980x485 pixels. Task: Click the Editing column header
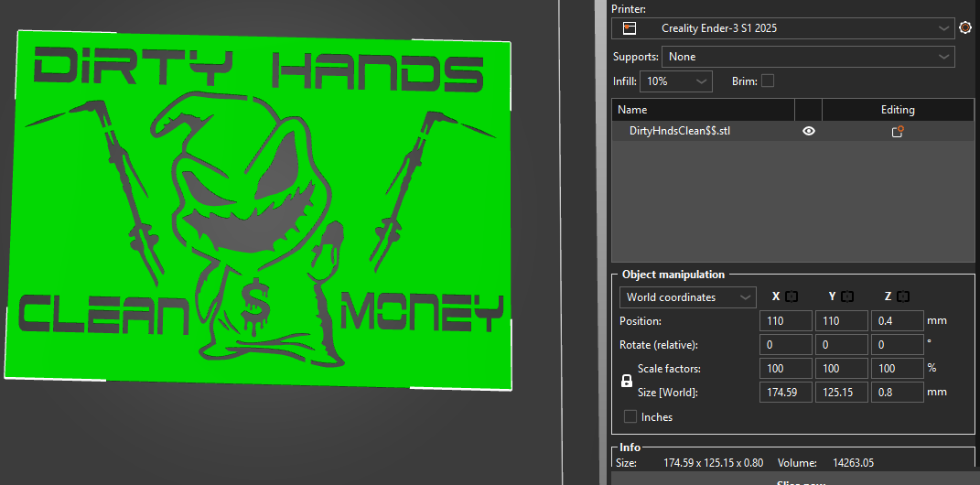[898, 110]
